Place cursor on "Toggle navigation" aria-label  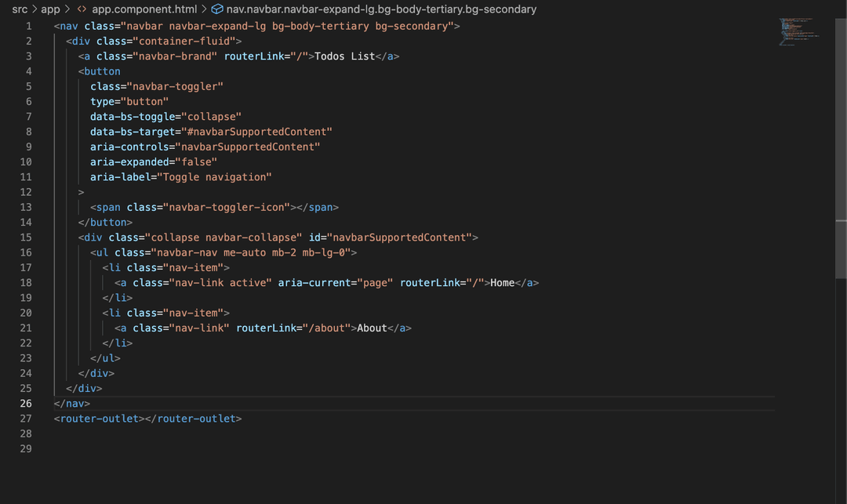(x=215, y=177)
